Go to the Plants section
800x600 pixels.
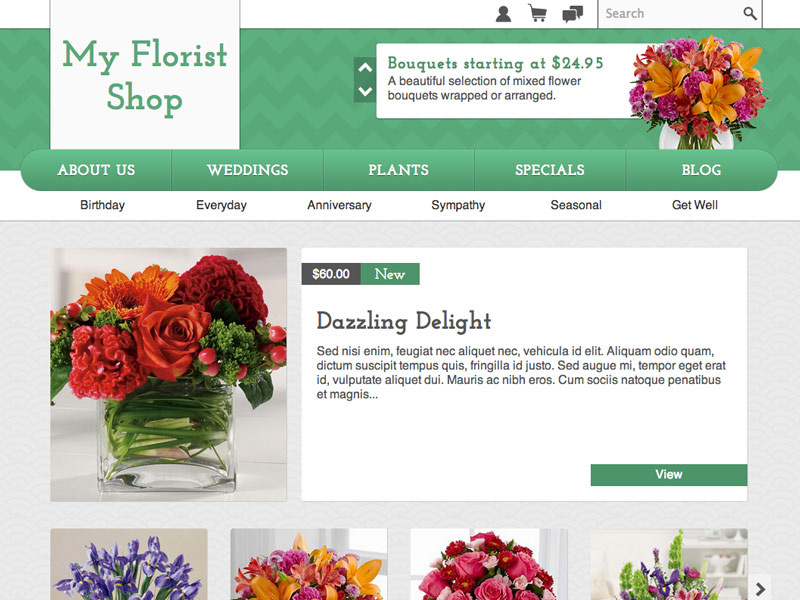pos(398,170)
